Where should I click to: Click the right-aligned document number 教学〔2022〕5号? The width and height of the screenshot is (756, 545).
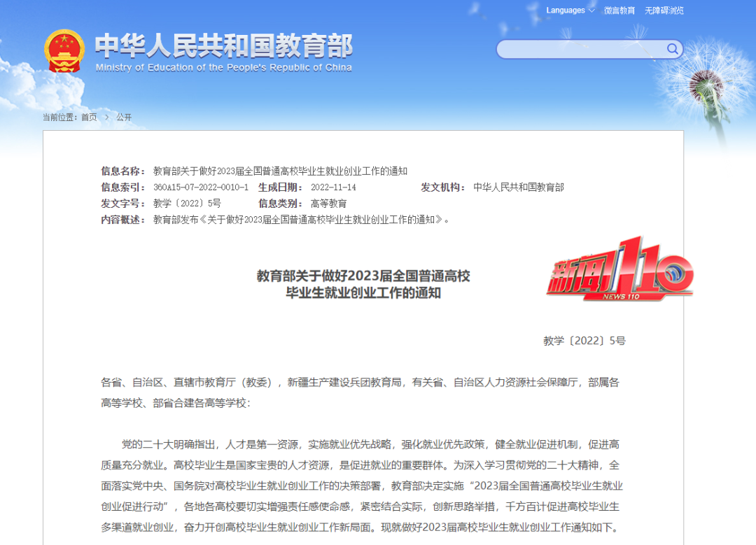[584, 341]
